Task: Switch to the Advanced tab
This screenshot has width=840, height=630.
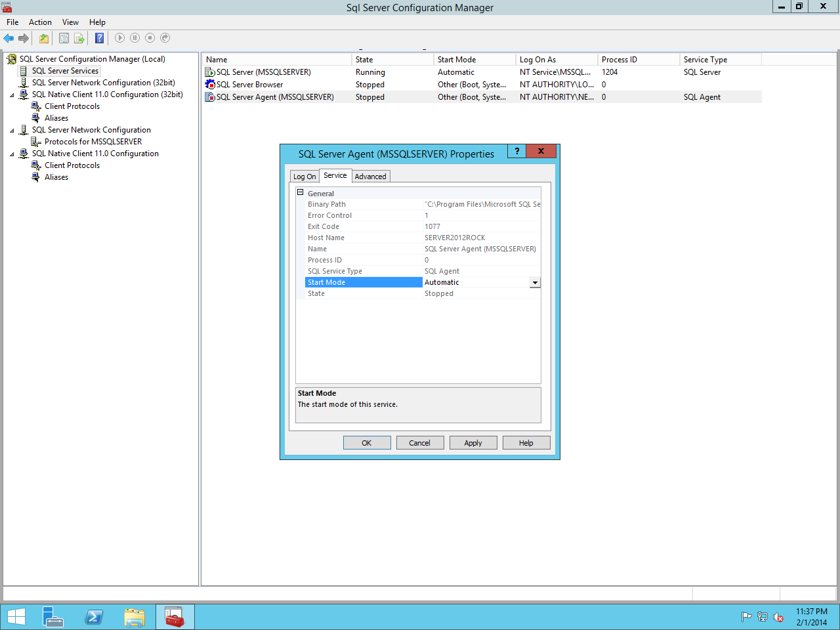Action: [371, 177]
